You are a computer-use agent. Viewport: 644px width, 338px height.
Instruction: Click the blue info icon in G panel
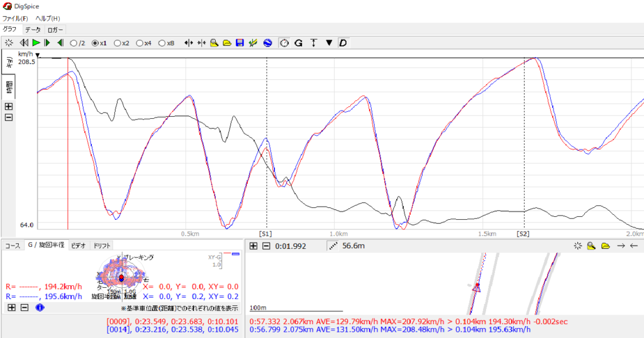(x=40, y=308)
